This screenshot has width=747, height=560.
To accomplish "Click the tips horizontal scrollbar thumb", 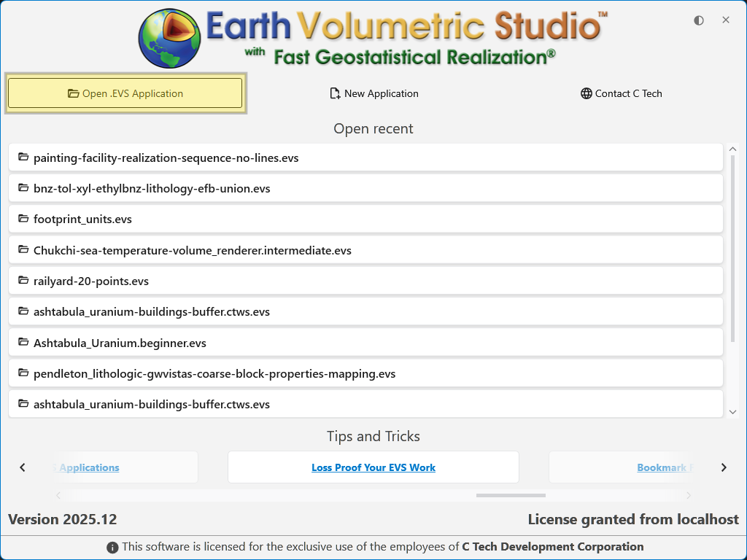I will pos(511,495).
